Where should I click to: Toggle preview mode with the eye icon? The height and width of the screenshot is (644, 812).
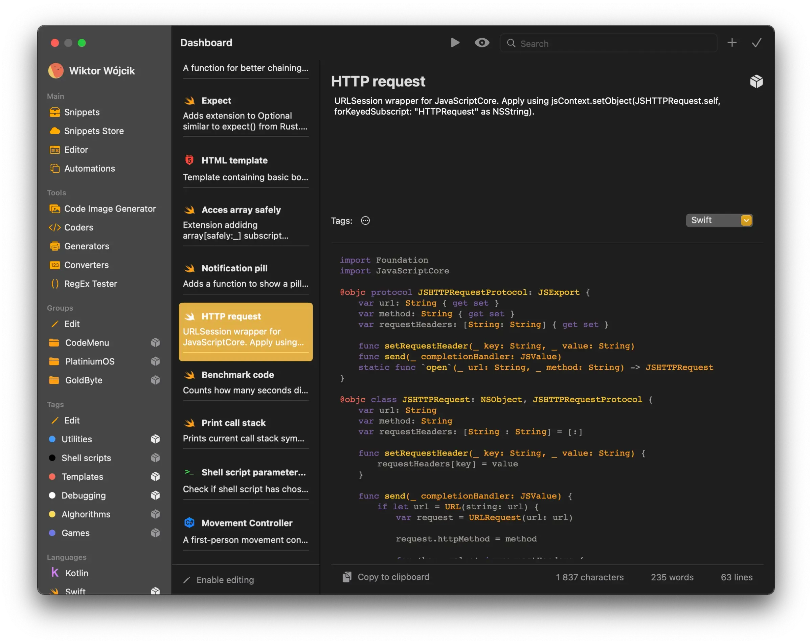482,43
